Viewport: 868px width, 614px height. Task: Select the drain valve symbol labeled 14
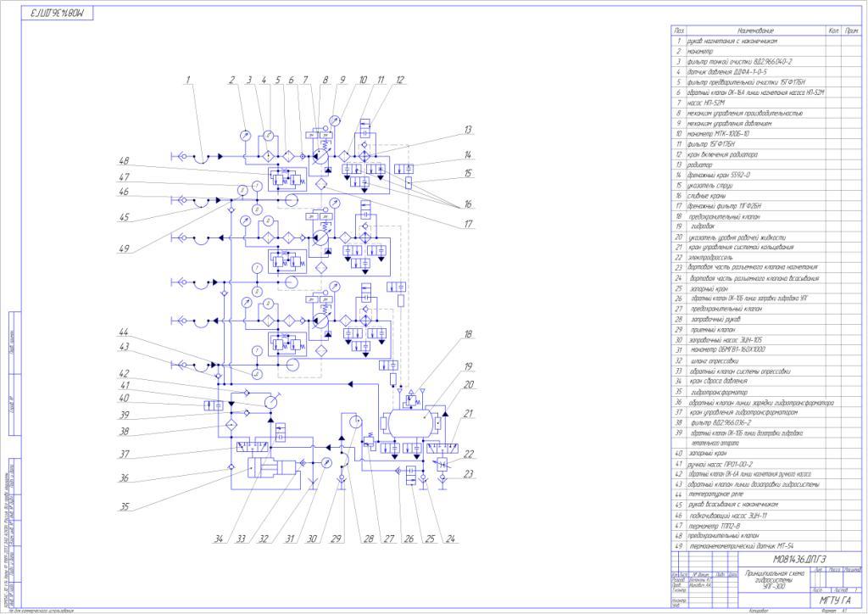point(409,168)
